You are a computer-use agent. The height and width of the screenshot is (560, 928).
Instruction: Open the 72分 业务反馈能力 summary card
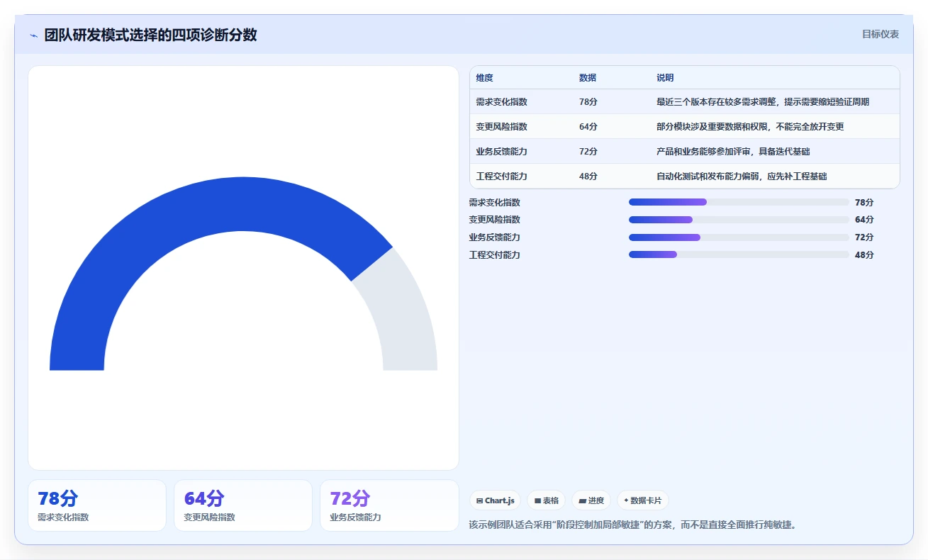[x=389, y=505]
